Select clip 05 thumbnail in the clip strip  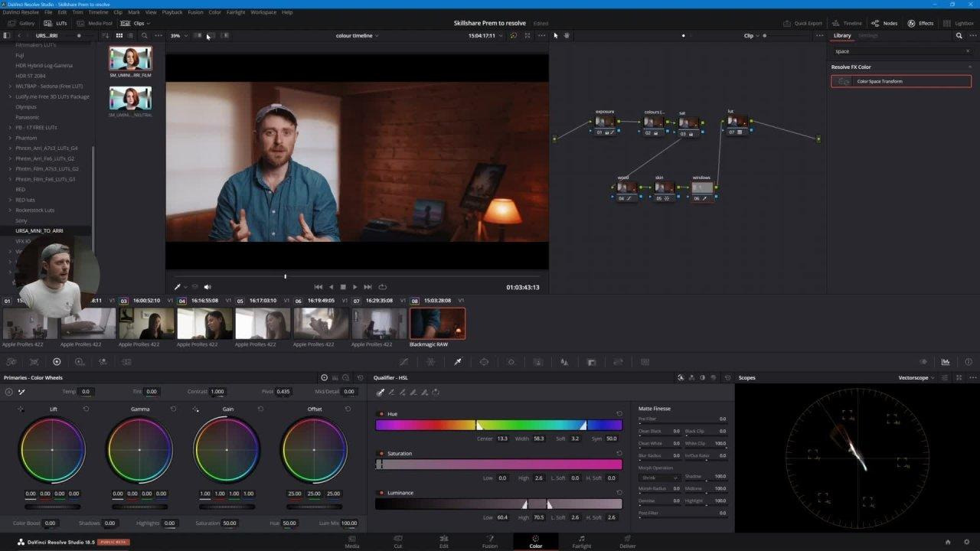click(x=263, y=323)
